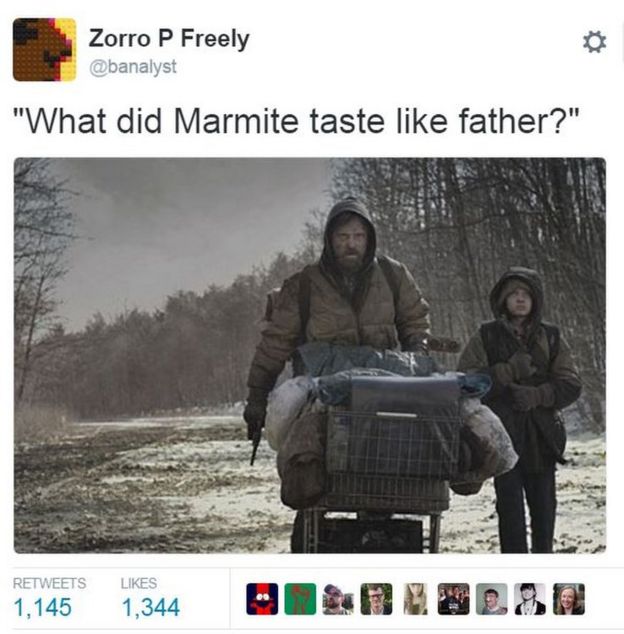The width and height of the screenshot is (624, 634).
Task: Open man on grey background liker avatar
Action: (x=492, y=599)
